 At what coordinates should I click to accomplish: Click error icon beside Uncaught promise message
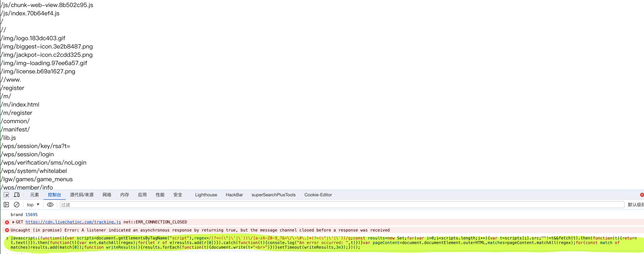[x=7, y=230]
